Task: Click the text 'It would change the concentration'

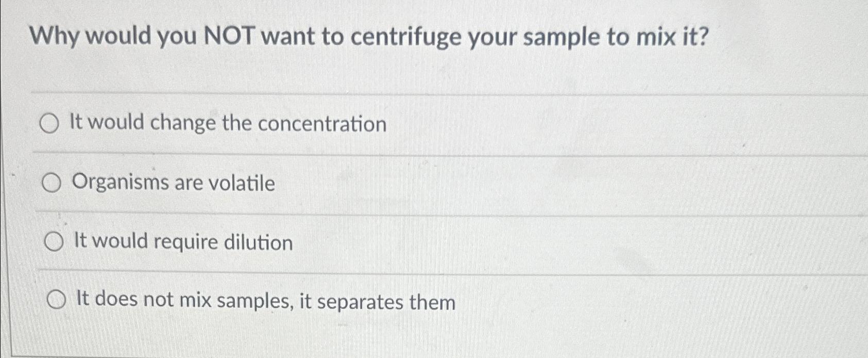Action: coord(228,123)
